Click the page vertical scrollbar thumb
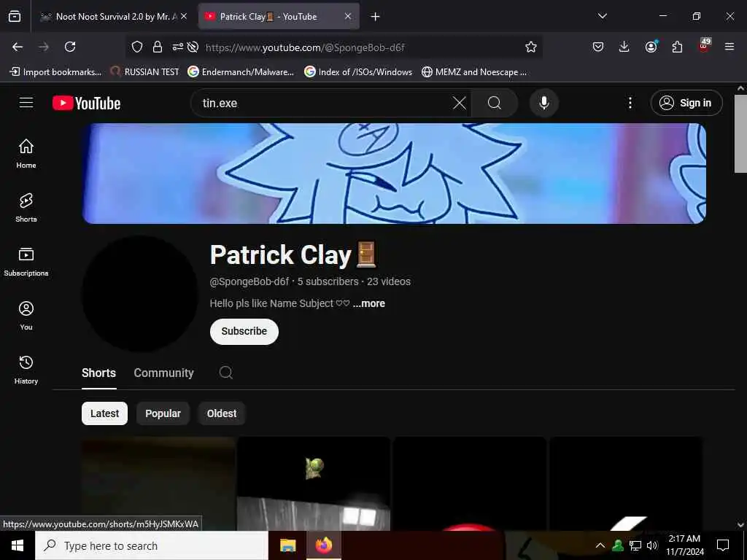Screen dimensions: 747x560 pyautogui.click(x=740, y=134)
